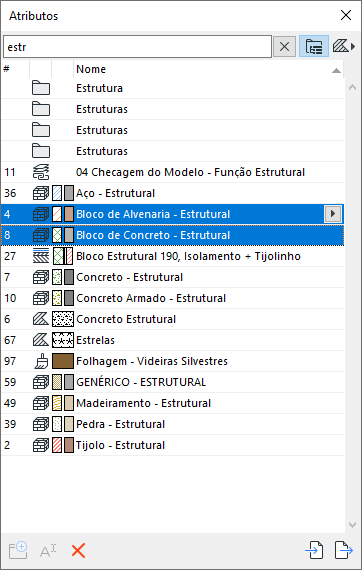Viewport: 362px width, 570px height.
Task: Click blue hatch fill swatch of Aço - Estrutural
Action: point(57,193)
